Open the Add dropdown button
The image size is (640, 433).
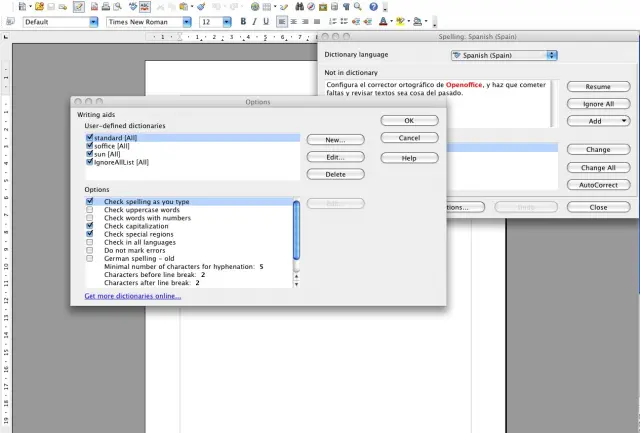tap(598, 120)
